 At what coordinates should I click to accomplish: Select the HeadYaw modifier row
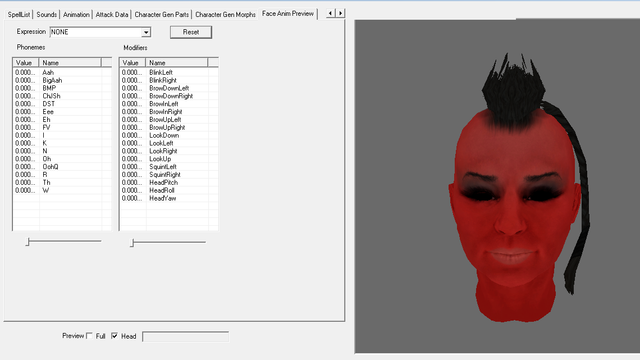[169, 198]
